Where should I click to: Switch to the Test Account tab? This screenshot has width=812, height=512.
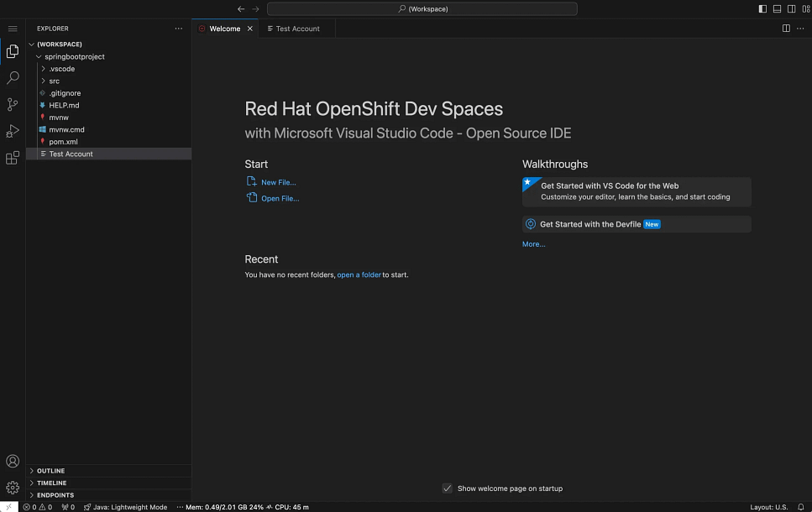[297, 29]
